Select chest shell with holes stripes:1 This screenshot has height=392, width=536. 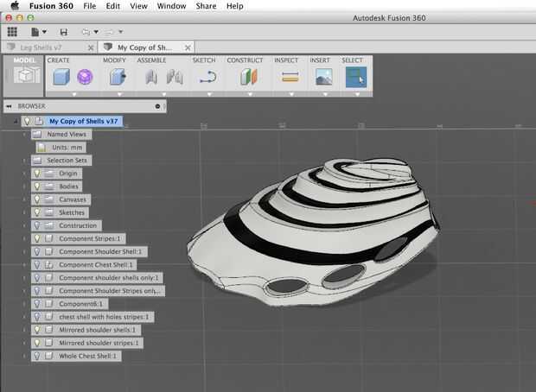tap(93, 317)
